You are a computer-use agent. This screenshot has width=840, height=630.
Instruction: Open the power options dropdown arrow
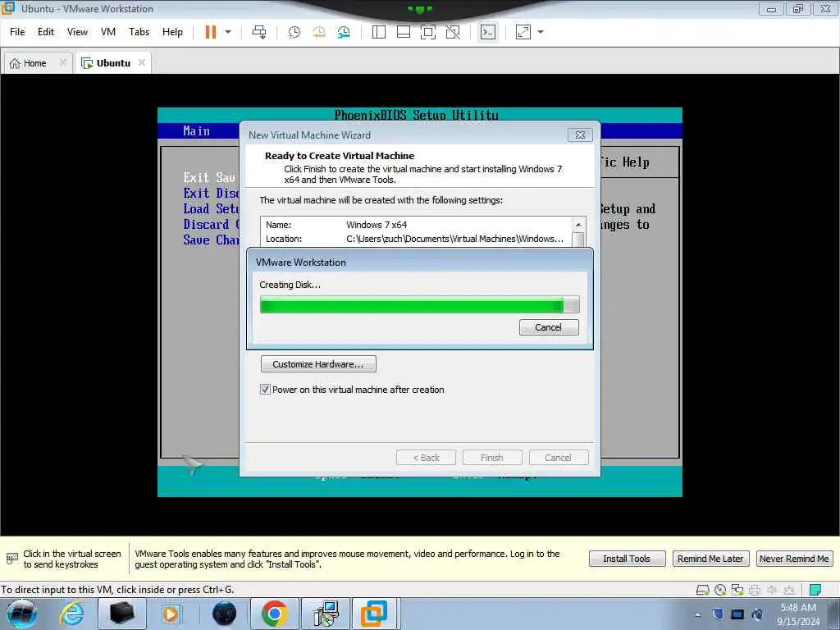tap(228, 32)
